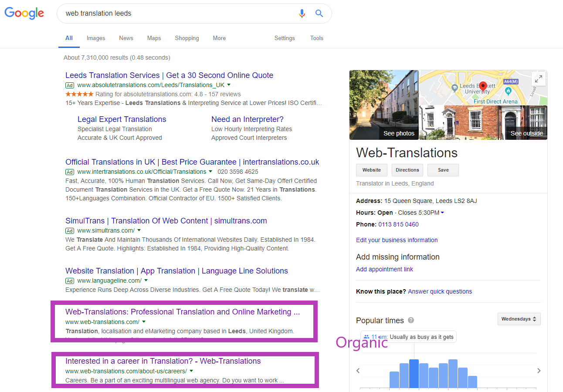Image resolution: width=563 pixels, height=392 pixels.
Task: Click www.simultrans.com/ green URL text
Action: (x=106, y=230)
